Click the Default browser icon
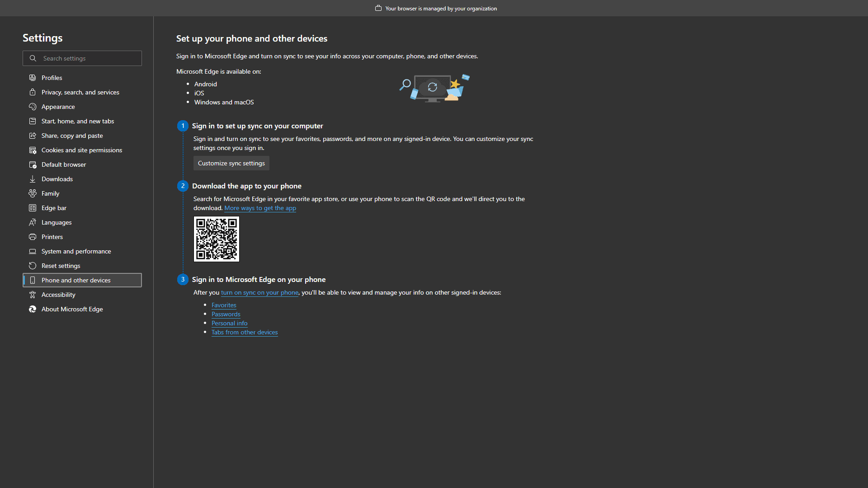Viewport: 868px width, 488px height. pyautogui.click(x=33, y=164)
